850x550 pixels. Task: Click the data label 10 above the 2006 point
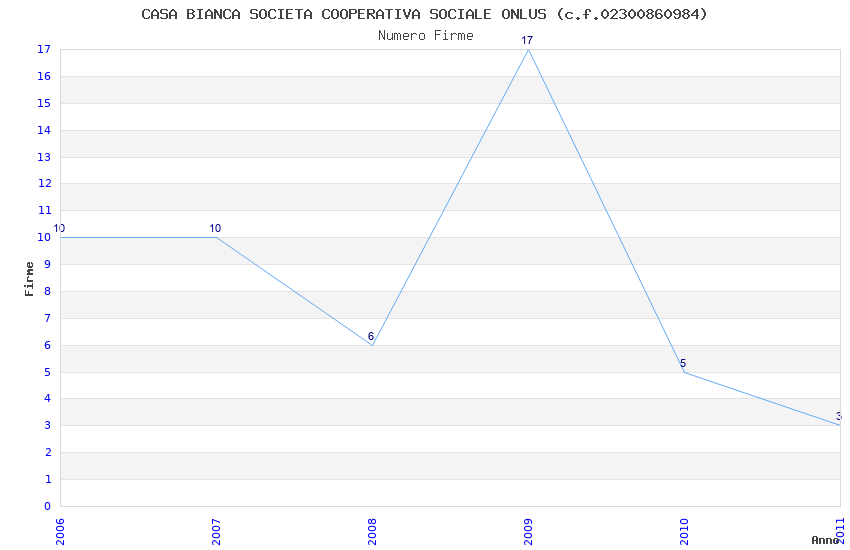[x=59, y=228]
